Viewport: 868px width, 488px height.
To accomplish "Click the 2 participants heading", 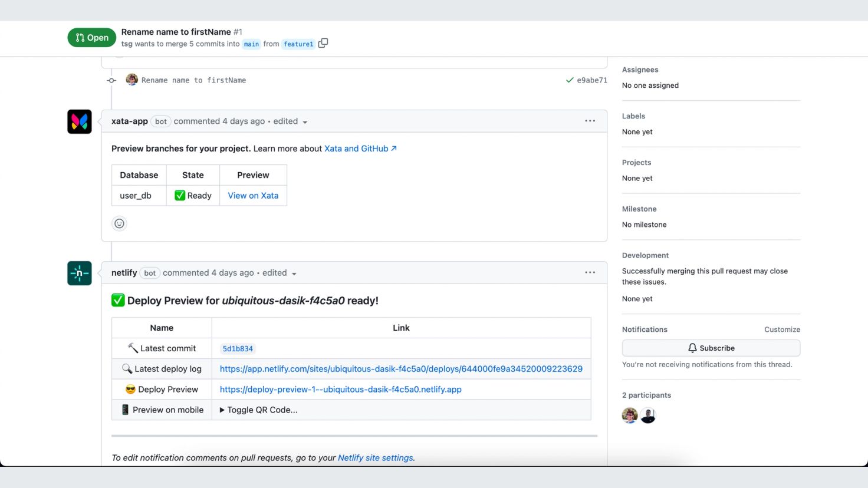I will point(646,395).
